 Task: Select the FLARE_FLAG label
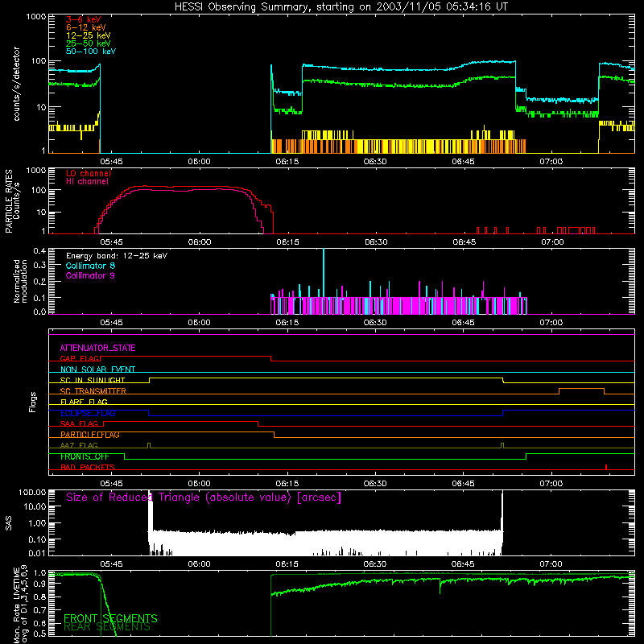pyautogui.click(x=84, y=402)
